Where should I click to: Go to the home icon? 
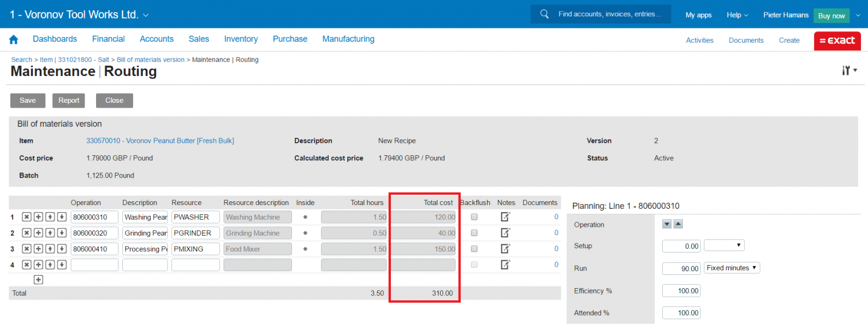point(14,39)
